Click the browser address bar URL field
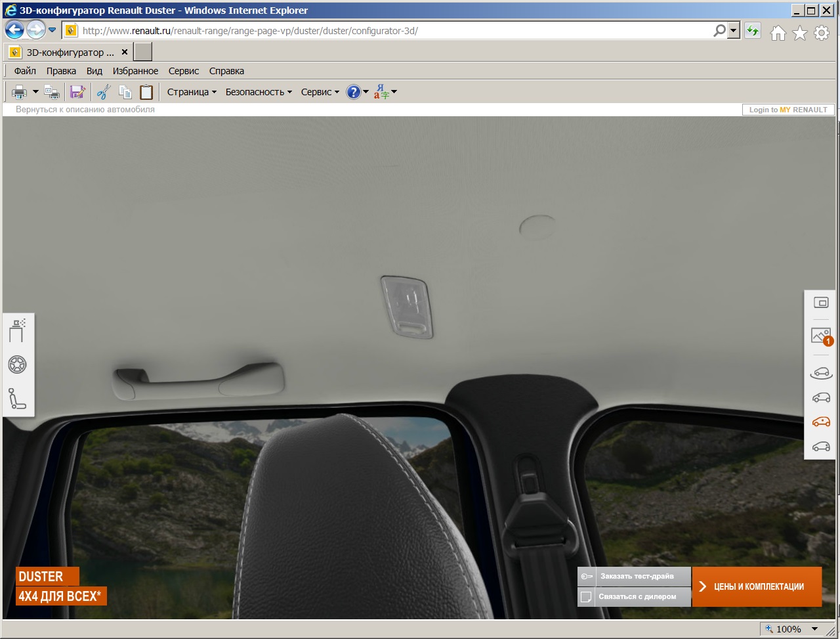The height and width of the screenshot is (639, 840). click(394, 30)
